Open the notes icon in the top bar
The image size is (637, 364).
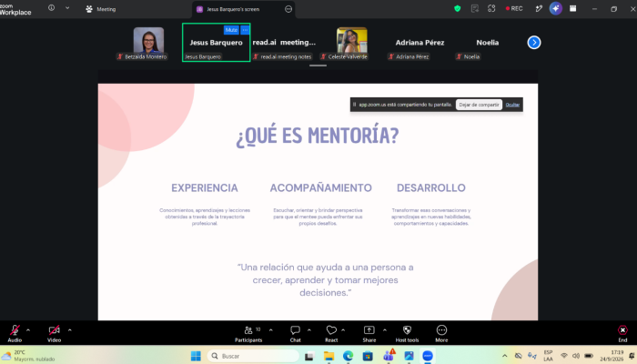(x=474, y=8)
